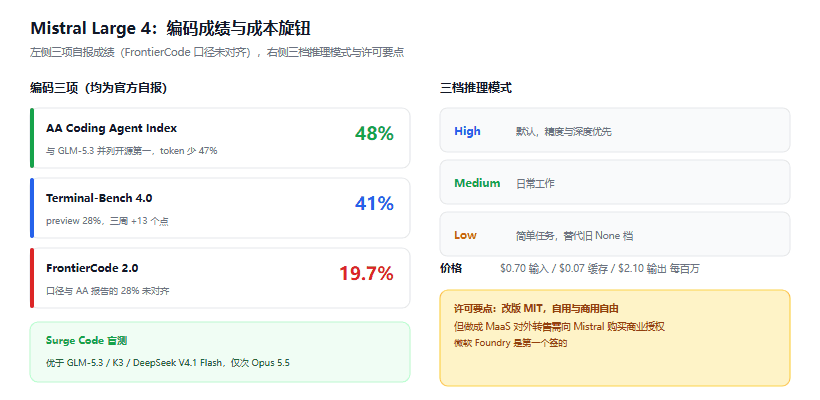
Task: Select the FrontierCode 2.0 card title
Action: click(x=92, y=268)
